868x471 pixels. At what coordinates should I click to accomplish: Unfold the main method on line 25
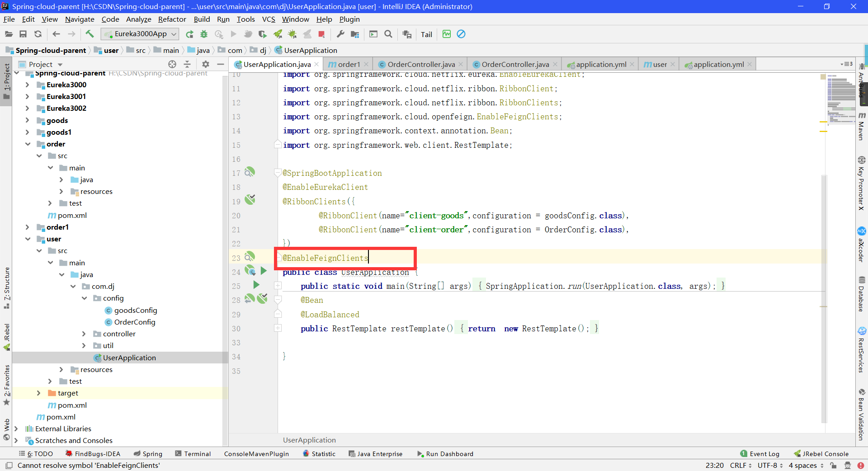278,286
